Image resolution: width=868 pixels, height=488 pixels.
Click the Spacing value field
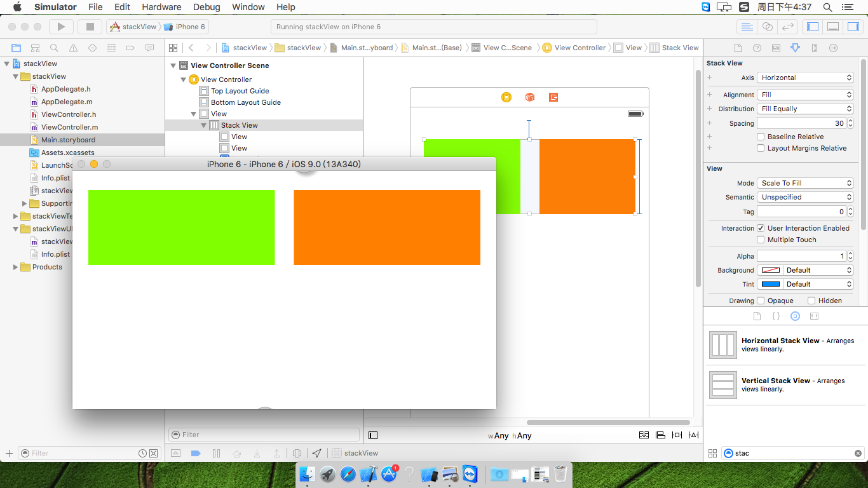click(x=801, y=123)
